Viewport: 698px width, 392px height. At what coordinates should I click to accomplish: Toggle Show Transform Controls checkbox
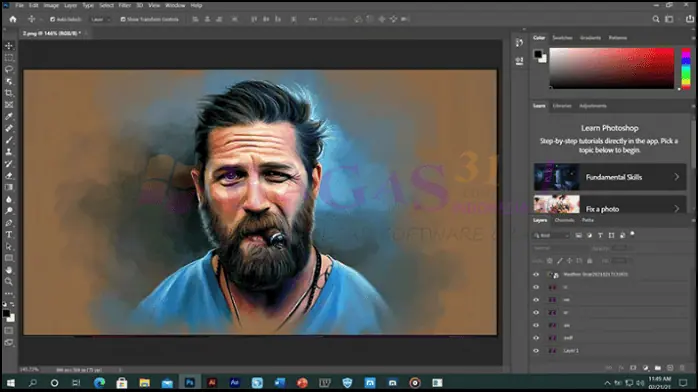[123, 20]
